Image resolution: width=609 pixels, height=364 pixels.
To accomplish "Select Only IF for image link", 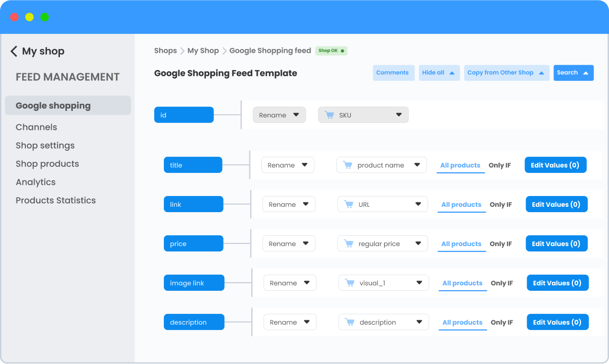I will click(502, 283).
